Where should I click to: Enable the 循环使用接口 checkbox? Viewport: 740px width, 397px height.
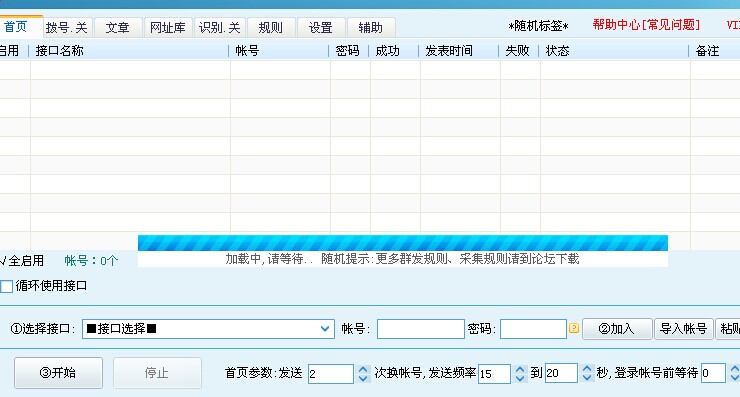(x=7, y=286)
